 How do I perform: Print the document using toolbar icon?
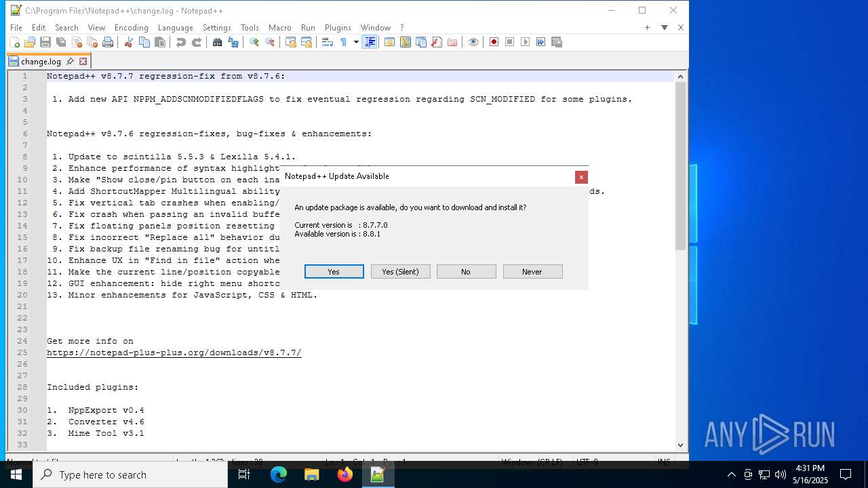tap(108, 42)
